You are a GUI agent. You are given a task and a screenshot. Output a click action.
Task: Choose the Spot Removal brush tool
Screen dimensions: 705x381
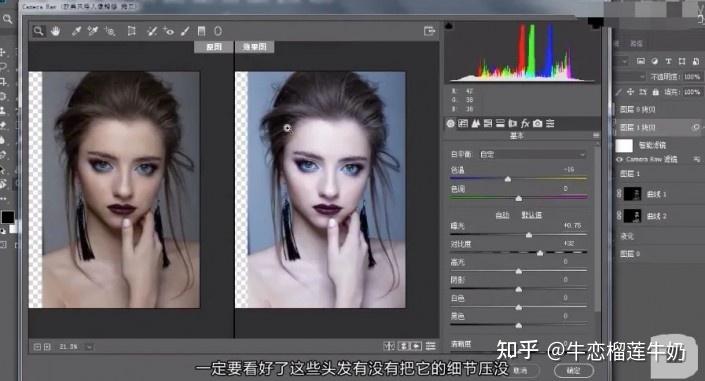152,31
